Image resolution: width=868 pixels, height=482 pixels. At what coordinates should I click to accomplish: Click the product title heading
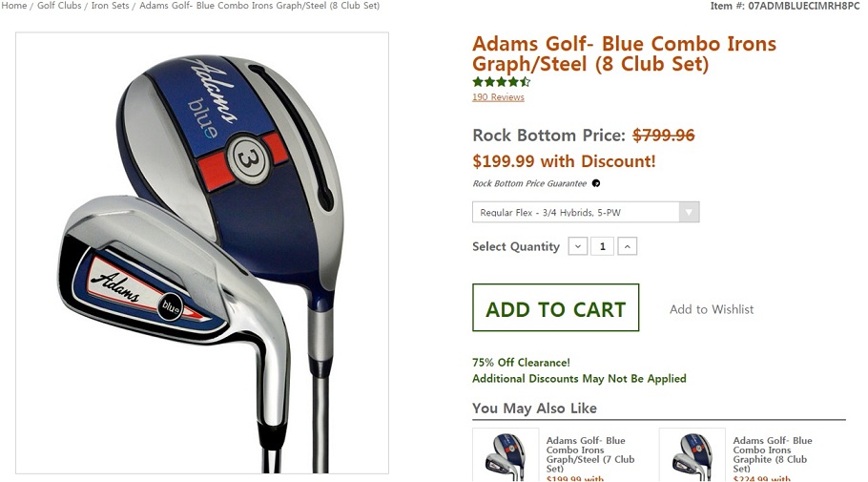point(624,53)
